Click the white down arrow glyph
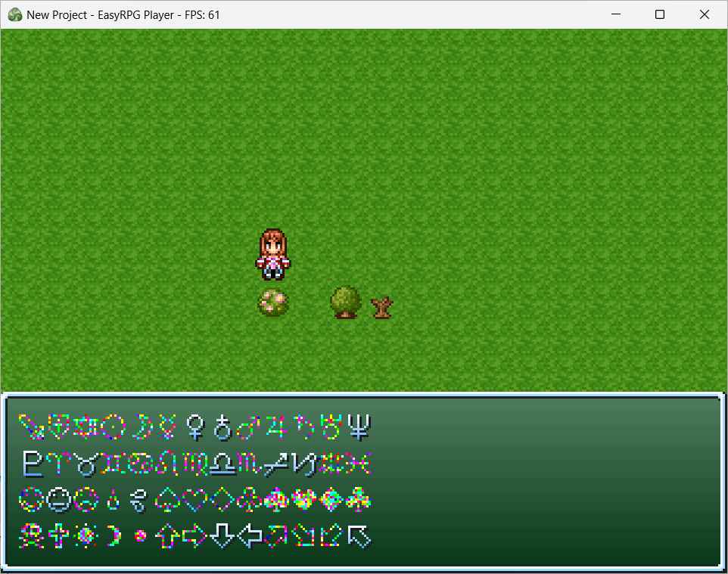The image size is (728, 574). [x=222, y=535]
